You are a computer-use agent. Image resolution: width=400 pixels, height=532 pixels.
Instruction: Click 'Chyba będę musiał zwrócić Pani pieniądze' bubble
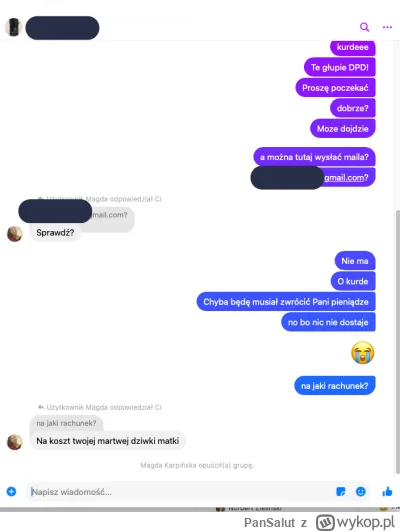click(286, 302)
